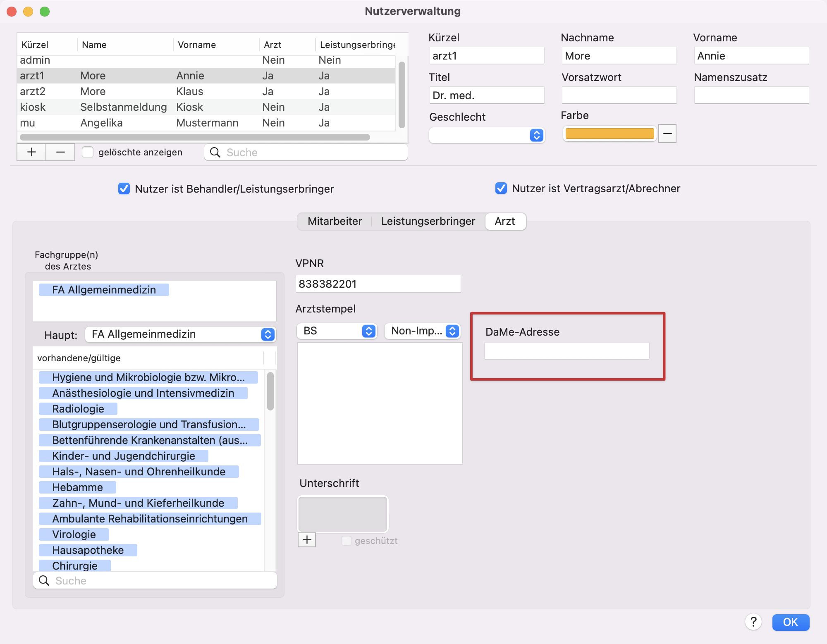
Task: Switch to the Mitarbeiter tab
Action: click(335, 221)
